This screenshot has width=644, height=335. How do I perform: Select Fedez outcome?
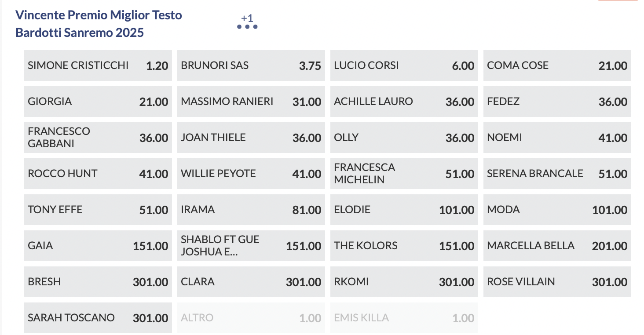click(557, 102)
